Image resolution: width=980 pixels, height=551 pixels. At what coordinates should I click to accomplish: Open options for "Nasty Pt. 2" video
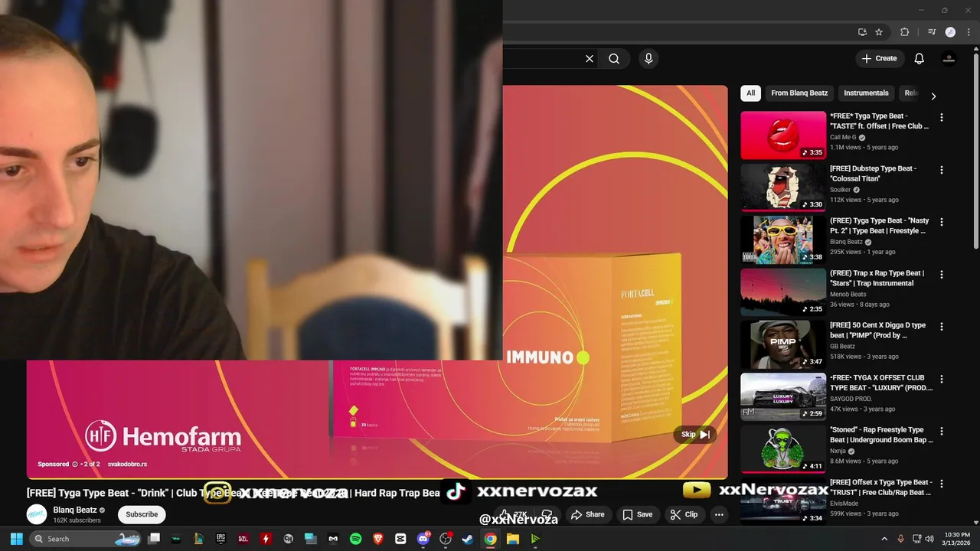tap(942, 222)
